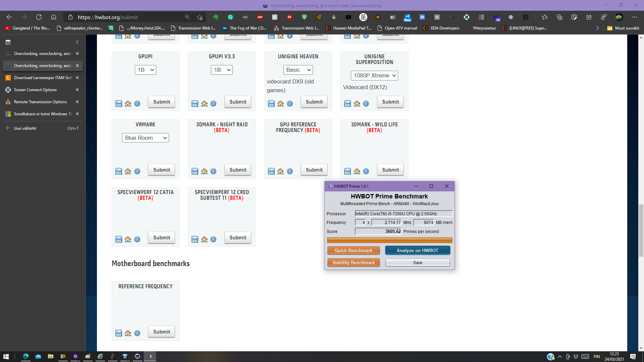Open File Explorer from the taskbar
The image size is (644, 362).
(x=51, y=356)
